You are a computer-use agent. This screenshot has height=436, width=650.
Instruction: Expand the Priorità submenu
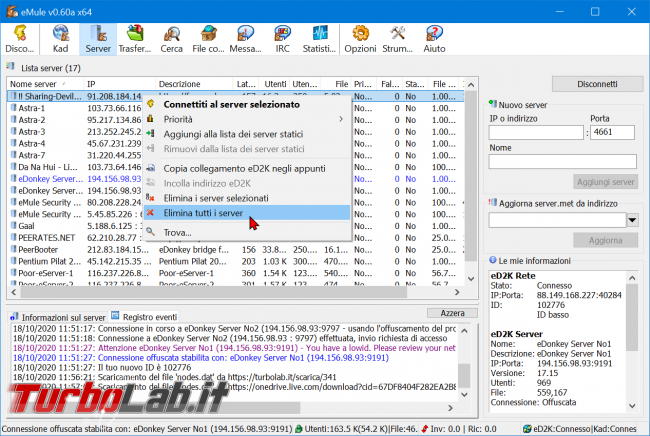coord(247,119)
